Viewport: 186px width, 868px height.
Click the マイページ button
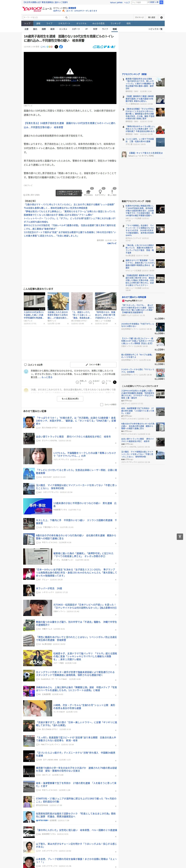click(139, 17)
